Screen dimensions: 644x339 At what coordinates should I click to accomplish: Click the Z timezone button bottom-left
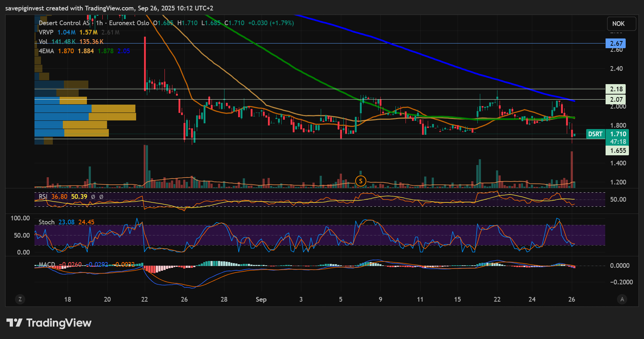click(x=20, y=299)
